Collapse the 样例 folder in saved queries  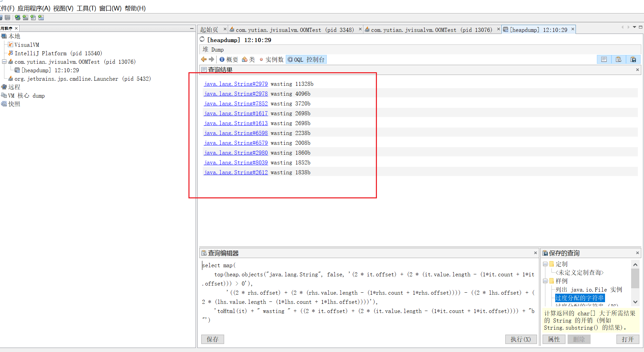pos(545,281)
